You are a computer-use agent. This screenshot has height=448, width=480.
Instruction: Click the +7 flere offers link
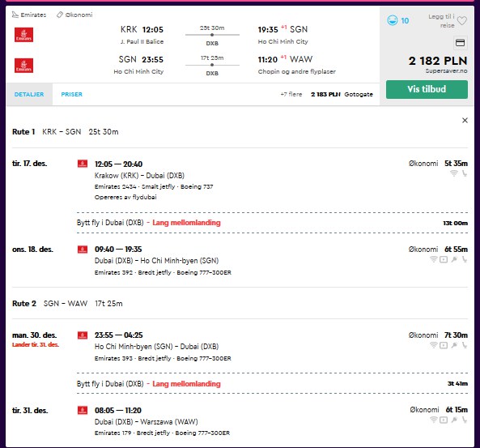click(291, 95)
